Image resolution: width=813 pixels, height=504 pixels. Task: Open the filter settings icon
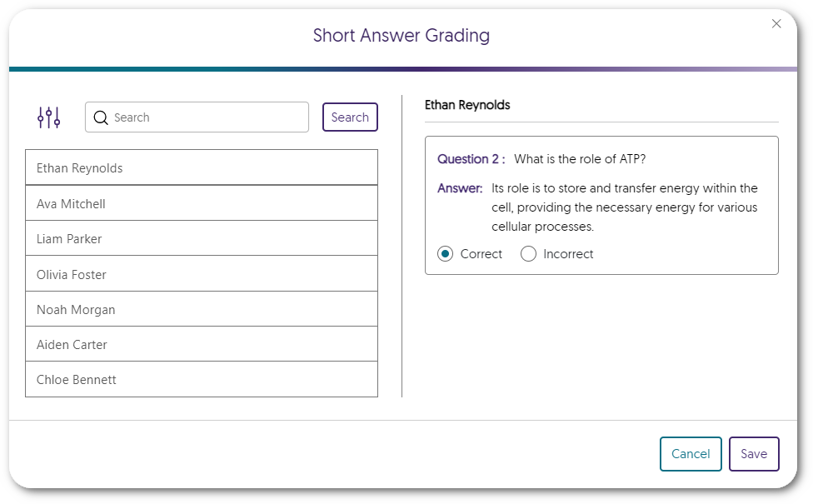[49, 117]
